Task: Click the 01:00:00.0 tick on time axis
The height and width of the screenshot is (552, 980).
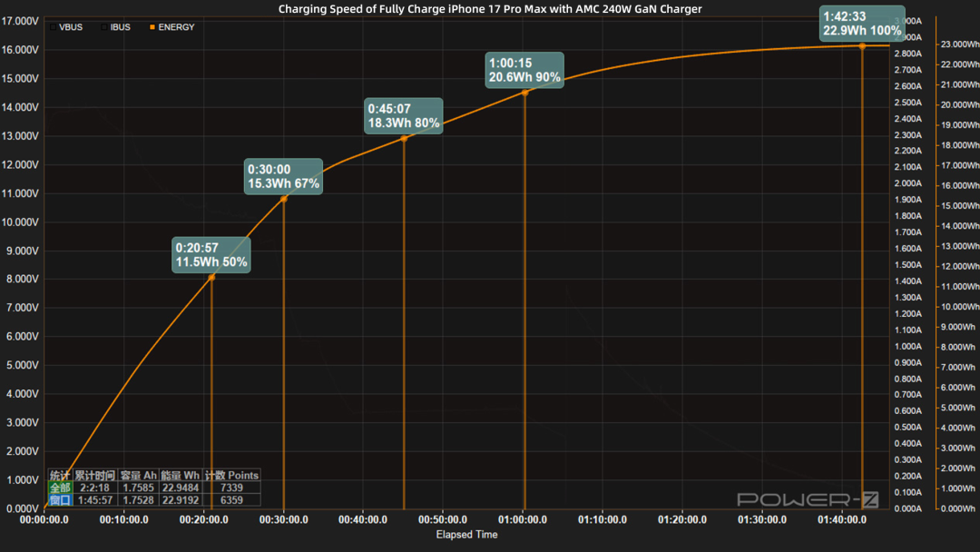Action: click(523, 520)
